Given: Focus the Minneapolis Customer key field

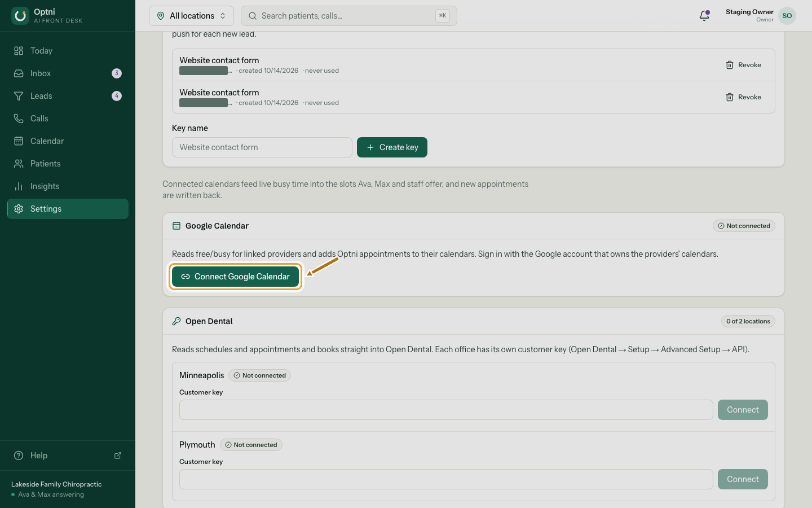Looking at the screenshot, I should [x=446, y=410].
